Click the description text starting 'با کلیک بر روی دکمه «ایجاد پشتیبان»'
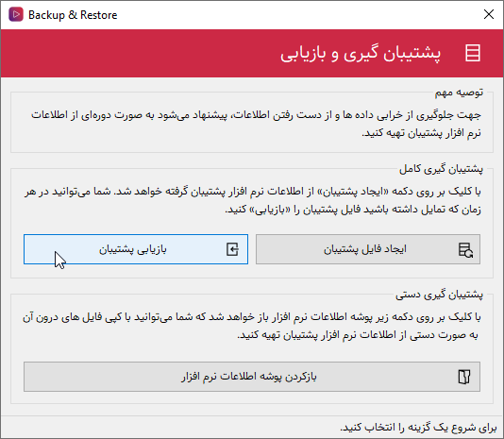This screenshot has width=504, height=439. (x=253, y=200)
